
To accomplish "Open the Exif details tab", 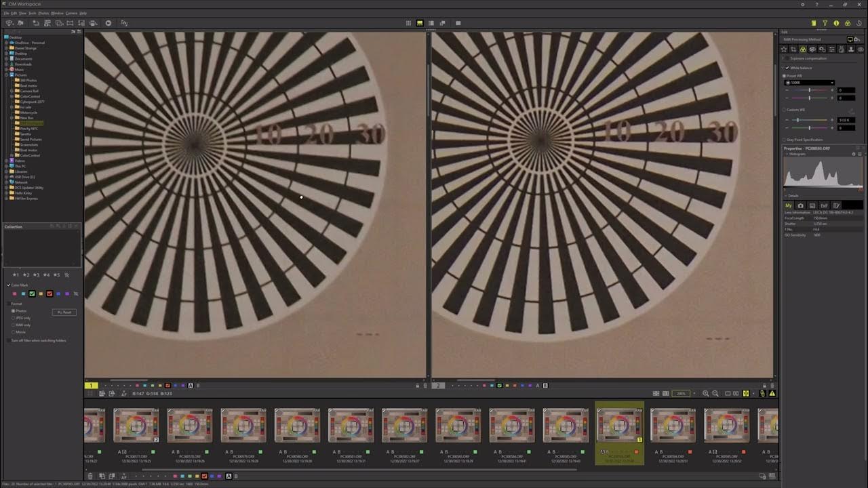I will [824, 205].
